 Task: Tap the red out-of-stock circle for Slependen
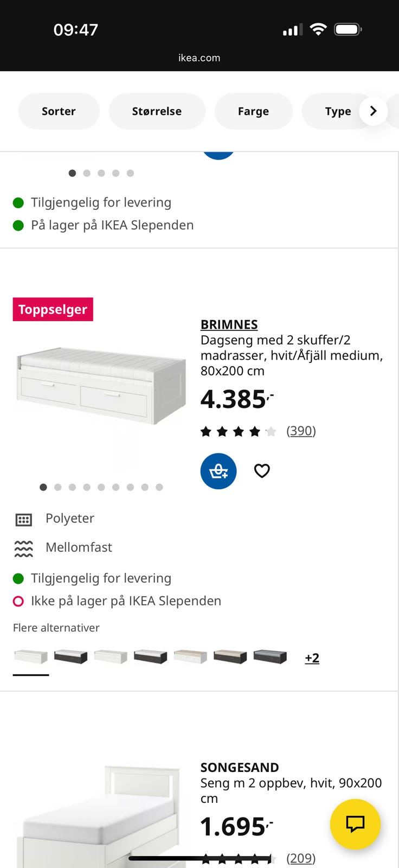tap(18, 601)
